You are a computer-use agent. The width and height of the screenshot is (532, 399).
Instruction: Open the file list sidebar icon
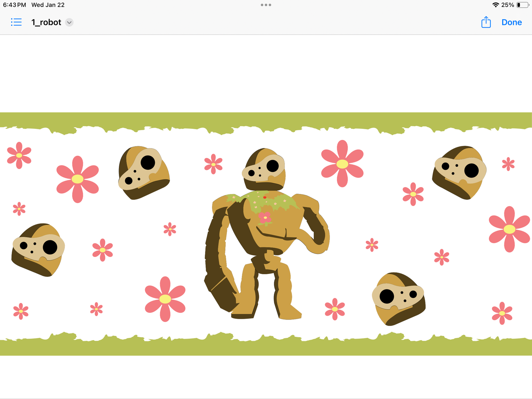point(16,22)
